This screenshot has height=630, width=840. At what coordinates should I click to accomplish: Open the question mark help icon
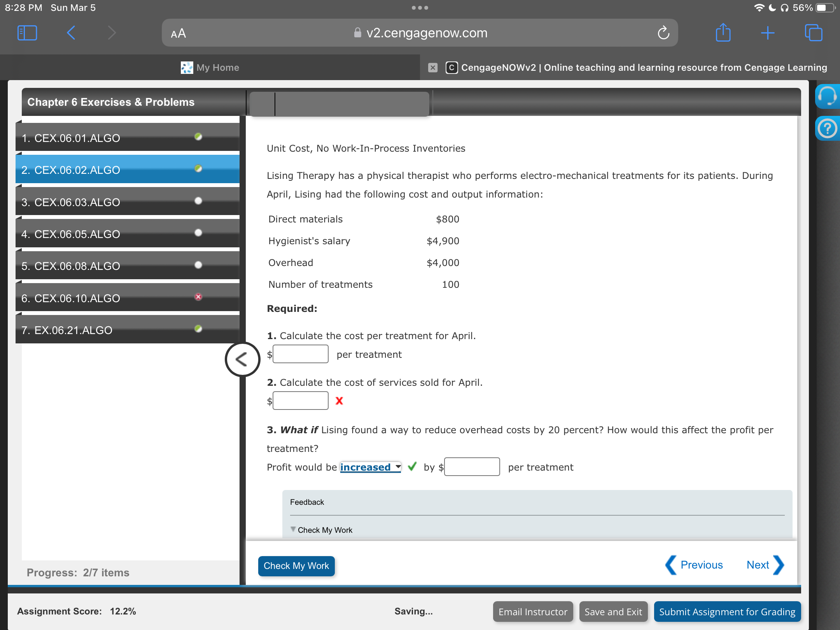(827, 128)
